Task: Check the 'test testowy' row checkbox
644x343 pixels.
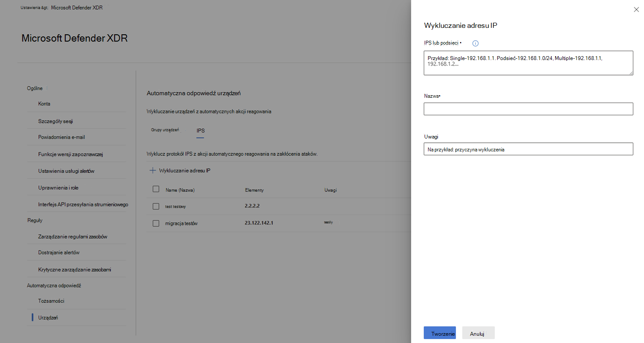Action: click(156, 206)
